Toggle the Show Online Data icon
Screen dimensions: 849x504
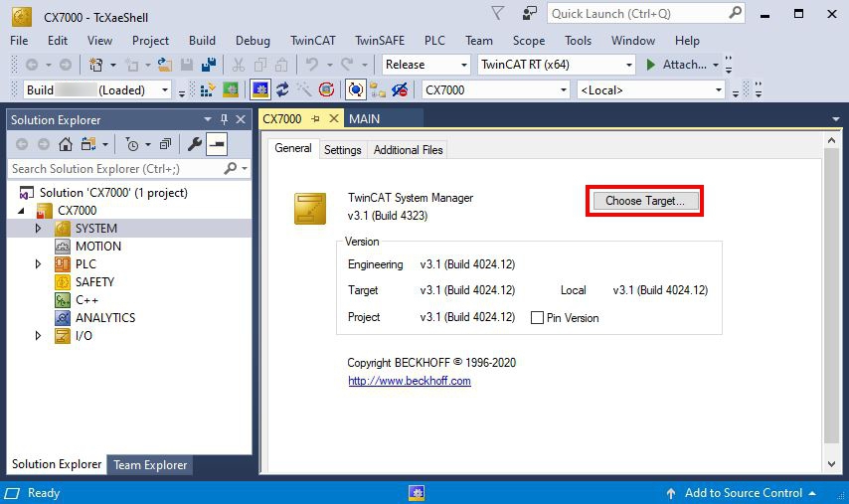(355, 89)
